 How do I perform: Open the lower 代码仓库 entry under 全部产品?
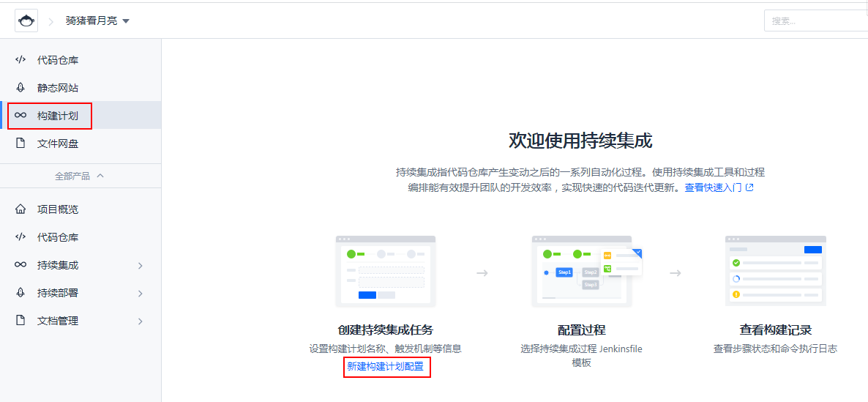point(81,237)
